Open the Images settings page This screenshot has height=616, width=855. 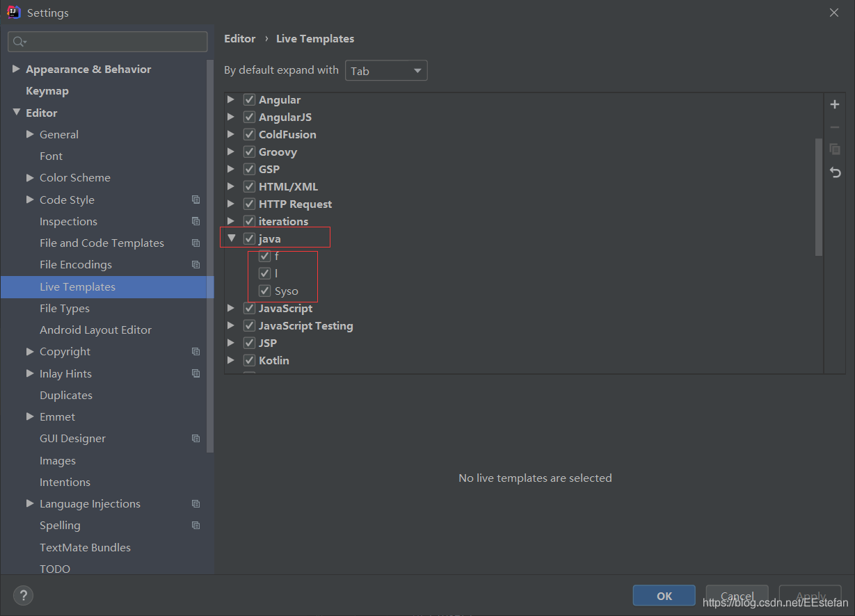[x=58, y=460]
